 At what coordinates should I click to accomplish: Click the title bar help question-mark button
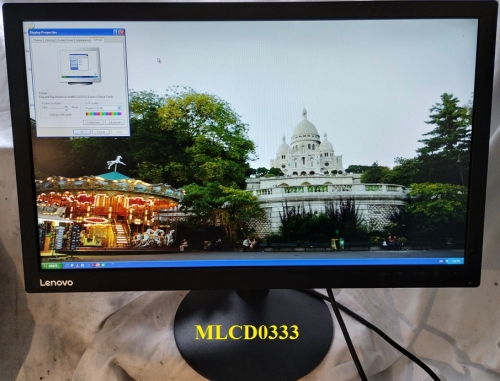[x=115, y=32]
